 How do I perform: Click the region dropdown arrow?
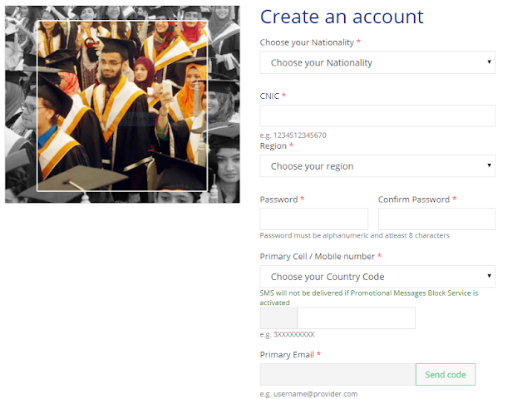pyautogui.click(x=489, y=165)
